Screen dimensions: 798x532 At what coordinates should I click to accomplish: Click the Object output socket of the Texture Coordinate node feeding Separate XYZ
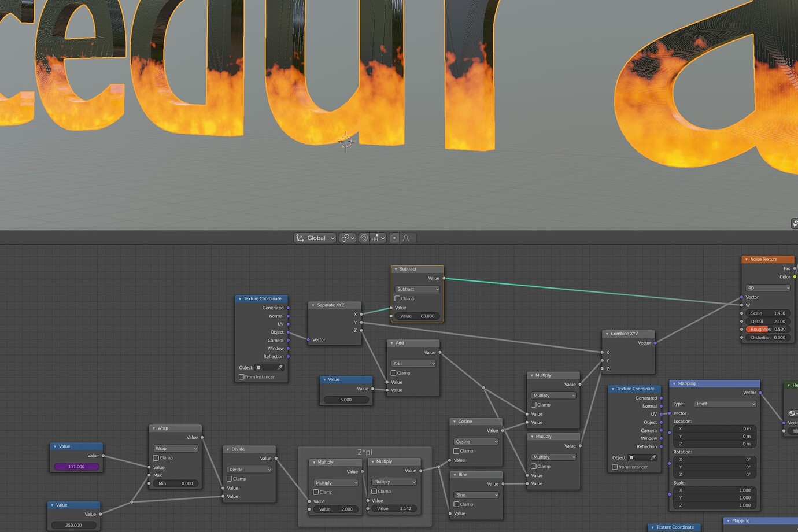click(288, 332)
